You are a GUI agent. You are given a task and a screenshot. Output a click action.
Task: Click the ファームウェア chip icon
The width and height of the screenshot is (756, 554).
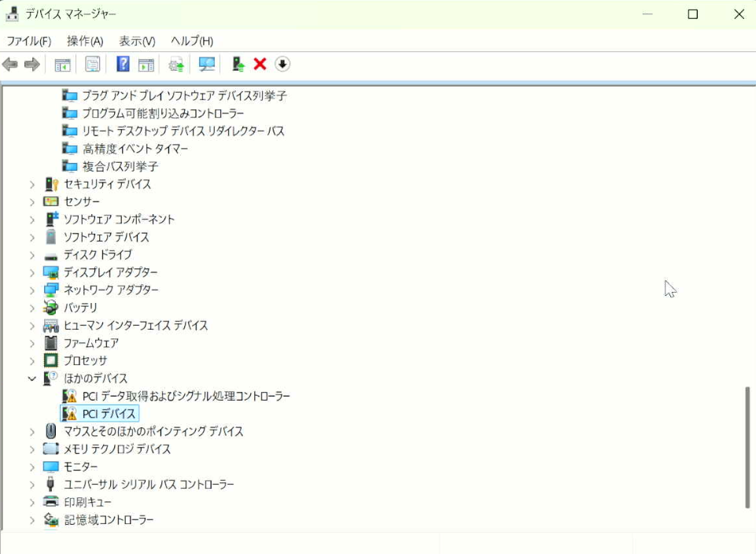pyautogui.click(x=50, y=343)
